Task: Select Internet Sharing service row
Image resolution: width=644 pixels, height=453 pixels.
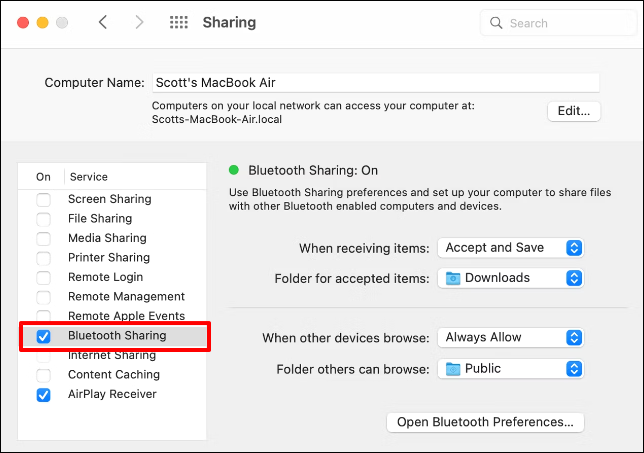Action: pyautogui.click(x=112, y=355)
